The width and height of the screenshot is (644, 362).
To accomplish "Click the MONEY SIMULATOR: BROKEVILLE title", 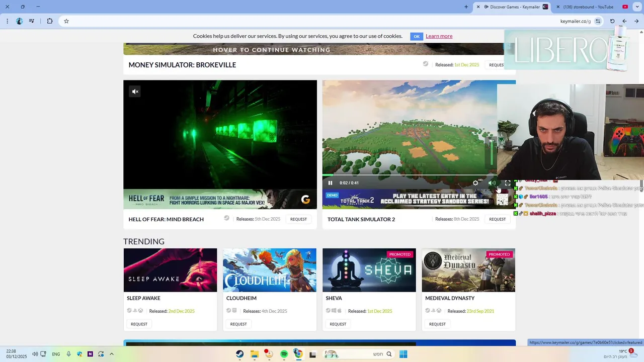I will pyautogui.click(x=182, y=65).
